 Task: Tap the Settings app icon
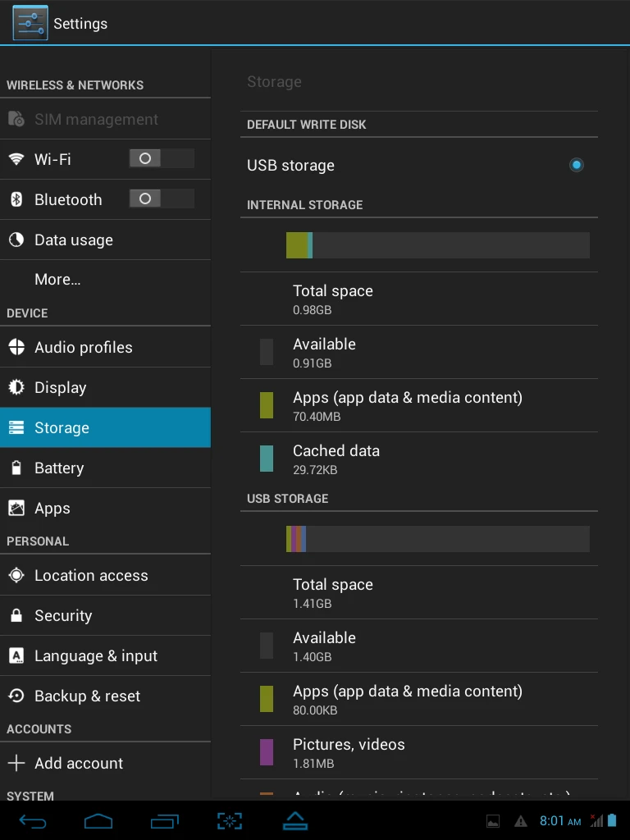[x=30, y=23]
